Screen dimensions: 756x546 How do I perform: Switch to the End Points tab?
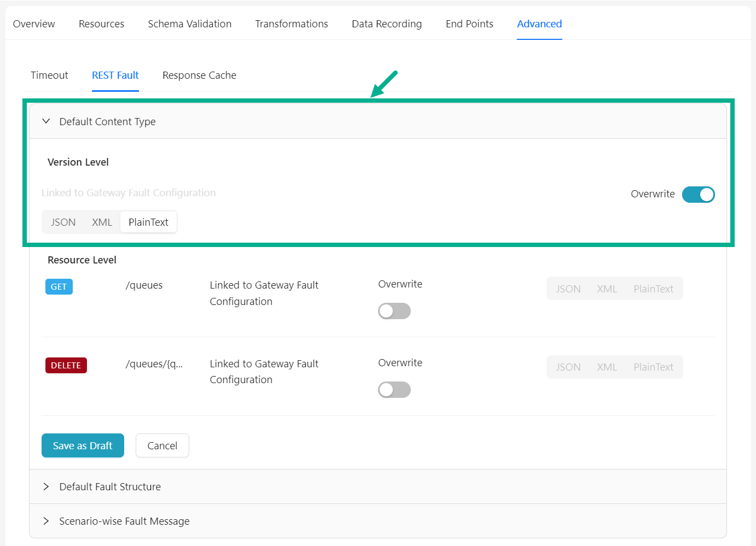click(469, 24)
